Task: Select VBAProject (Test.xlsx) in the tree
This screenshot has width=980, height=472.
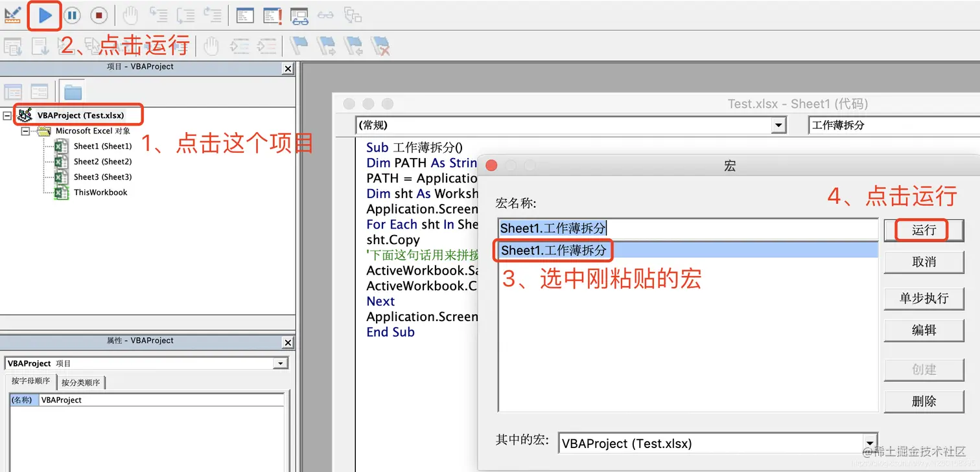Action: [80, 116]
